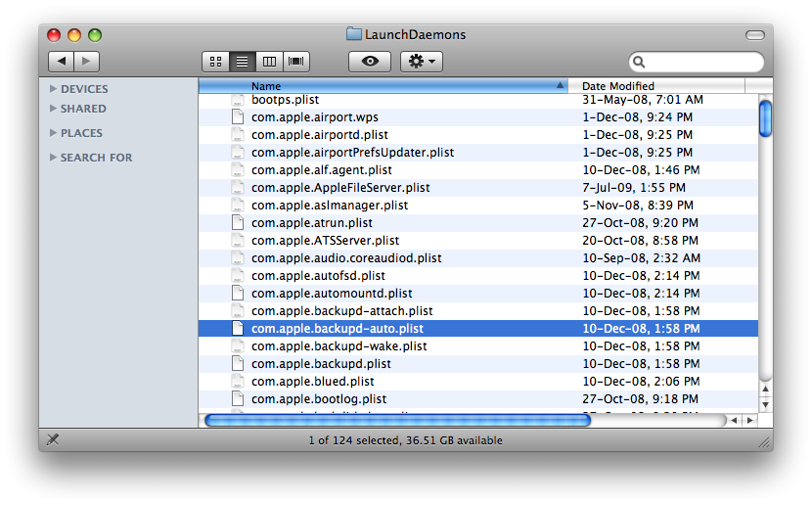Minimize the window with the yellow button
The width and height of the screenshot is (812, 505).
click(x=74, y=35)
